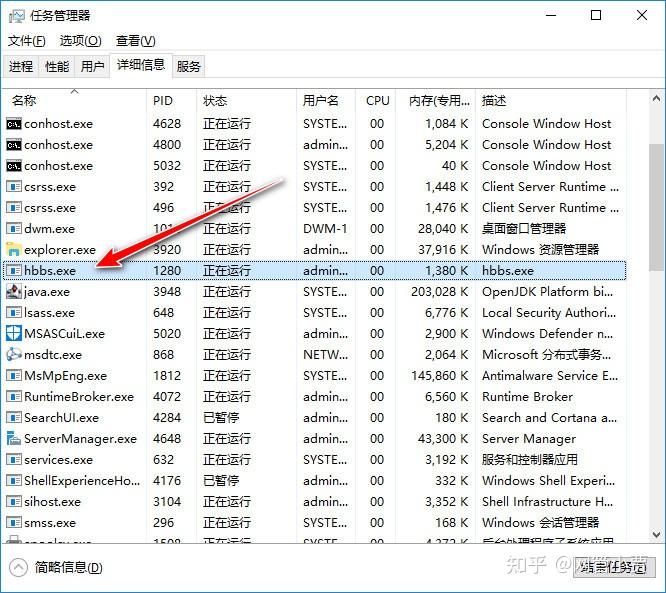Click the MsMpEng.exe process icon
Screen dimensions: 666x593
coord(14,376)
